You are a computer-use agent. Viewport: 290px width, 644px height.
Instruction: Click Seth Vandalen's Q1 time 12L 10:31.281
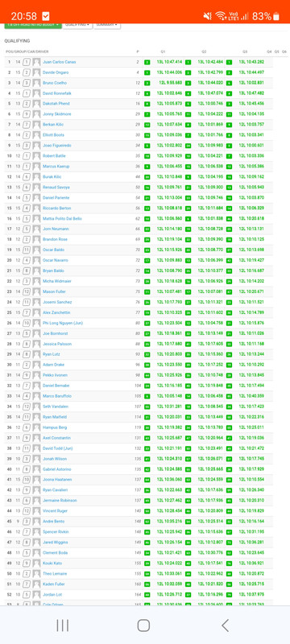(169, 407)
